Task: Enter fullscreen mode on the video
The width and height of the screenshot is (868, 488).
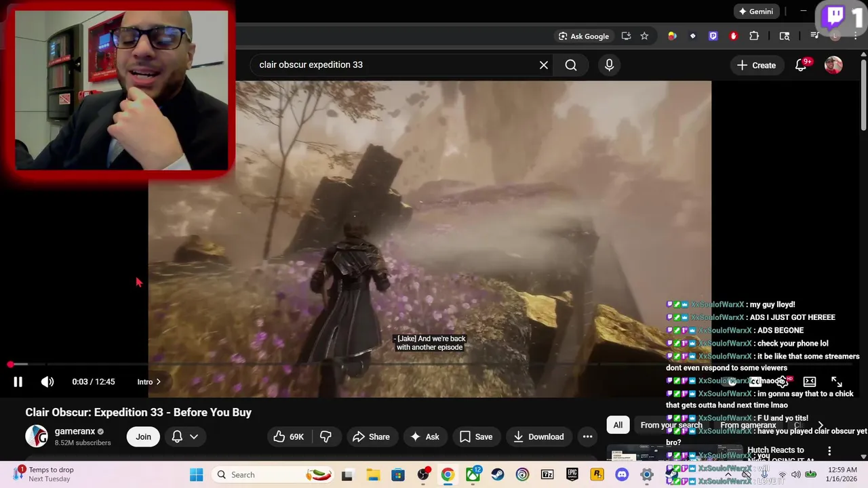Action: coord(837,382)
